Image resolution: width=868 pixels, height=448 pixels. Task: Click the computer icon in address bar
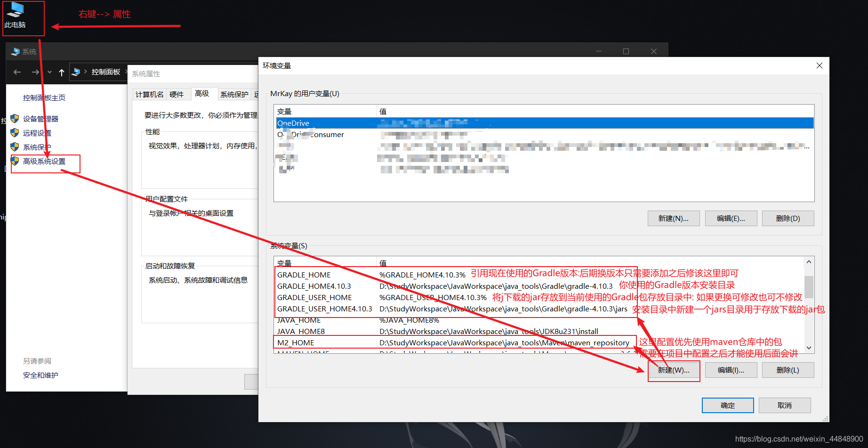click(76, 72)
